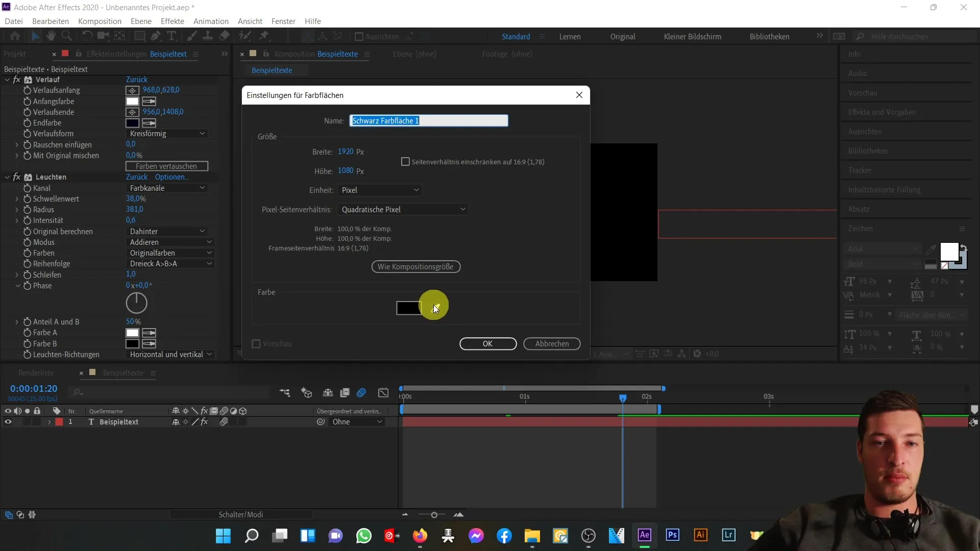Click the timecode input field 0:00:01:20

(34, 388)
